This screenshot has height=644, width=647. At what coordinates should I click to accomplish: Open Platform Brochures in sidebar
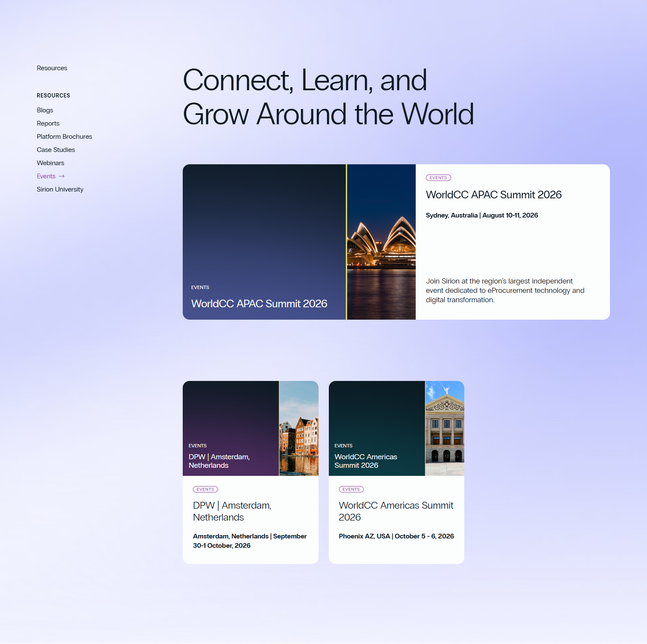tap(64, 137)
